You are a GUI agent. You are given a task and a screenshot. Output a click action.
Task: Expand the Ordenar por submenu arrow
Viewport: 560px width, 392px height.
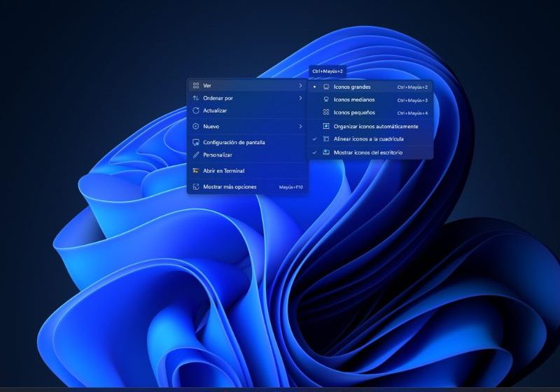point(300,98)
